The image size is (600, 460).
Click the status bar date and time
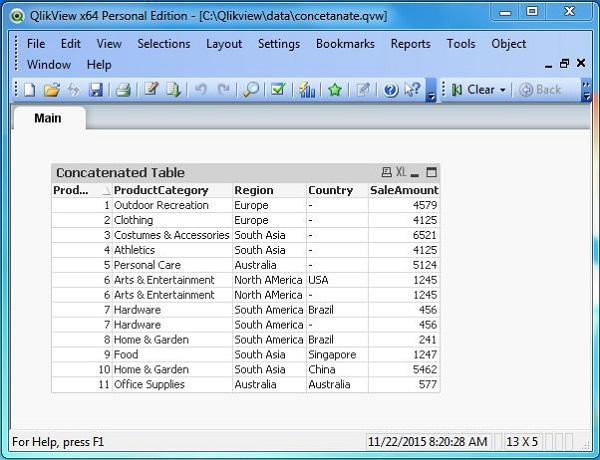(x=428, y=442)
